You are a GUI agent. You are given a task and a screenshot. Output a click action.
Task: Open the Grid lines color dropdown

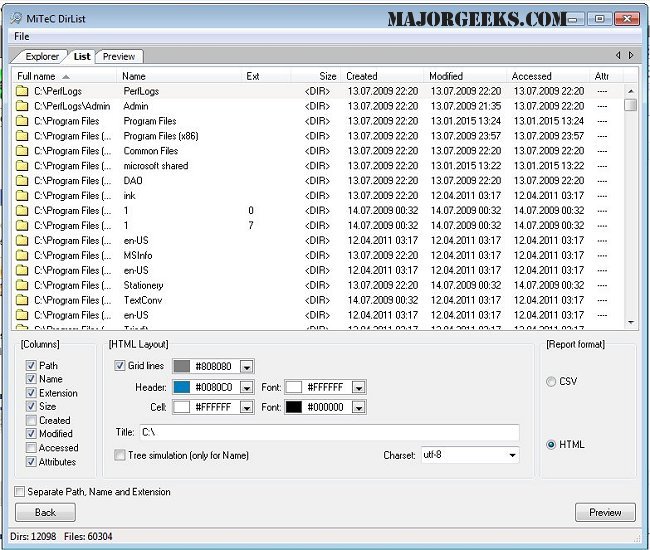(247, 367)
